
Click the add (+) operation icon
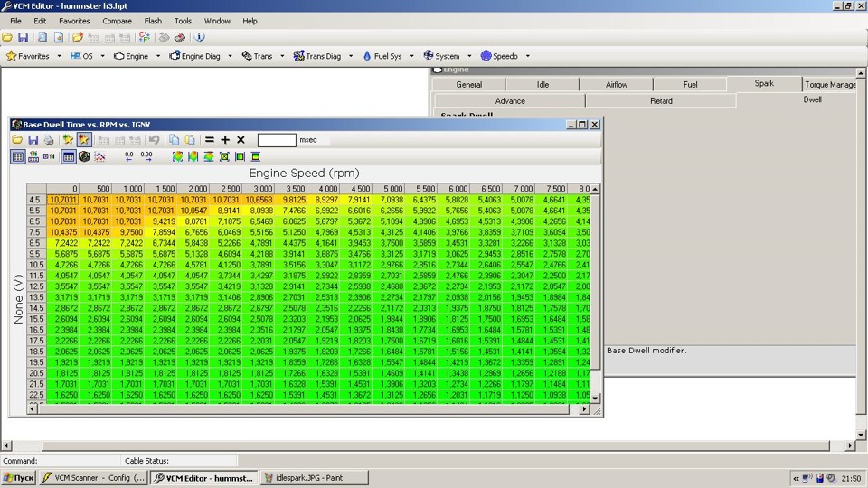pos(225,140)
